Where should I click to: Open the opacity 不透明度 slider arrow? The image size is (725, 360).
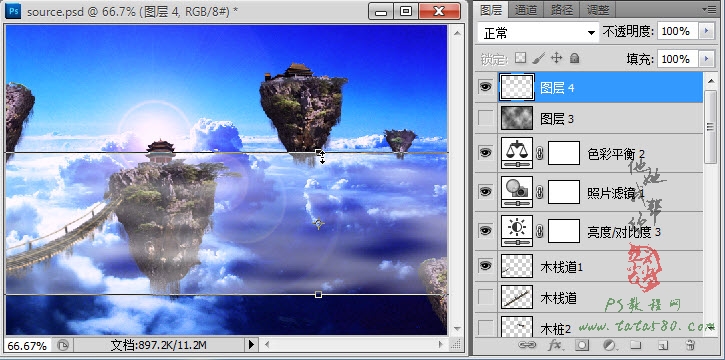(x=706, y=31)
